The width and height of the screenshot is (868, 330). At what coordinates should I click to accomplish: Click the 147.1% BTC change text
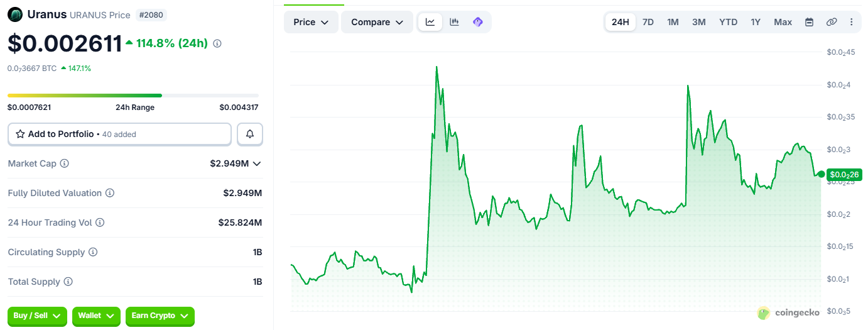(80, 68)
